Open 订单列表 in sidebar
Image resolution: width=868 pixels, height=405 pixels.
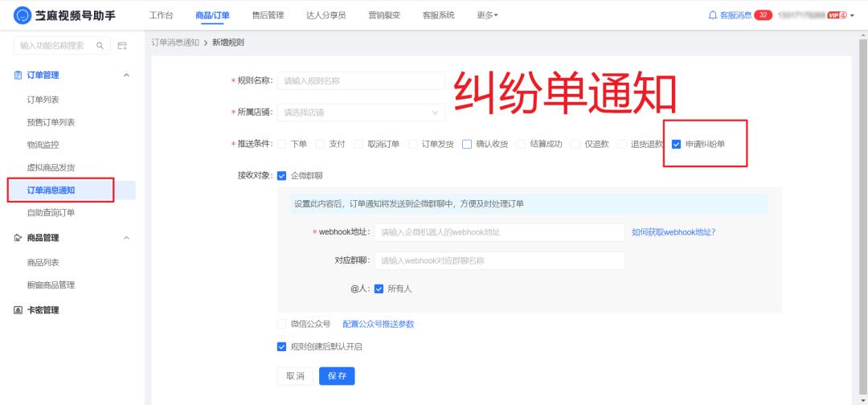point(43,100)
